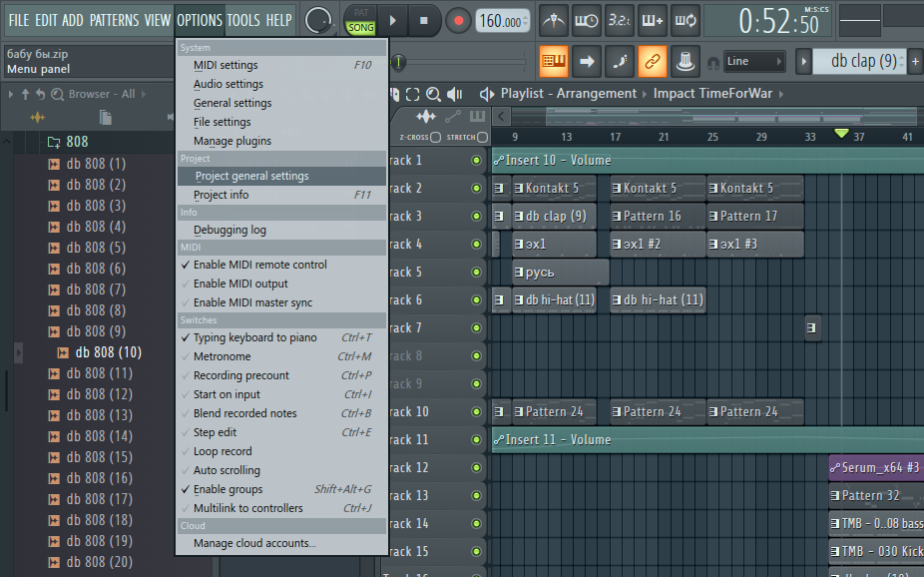Click the browser undo/reread icon
This screenshot has width=924, height=577.
[x=40, y=94]
